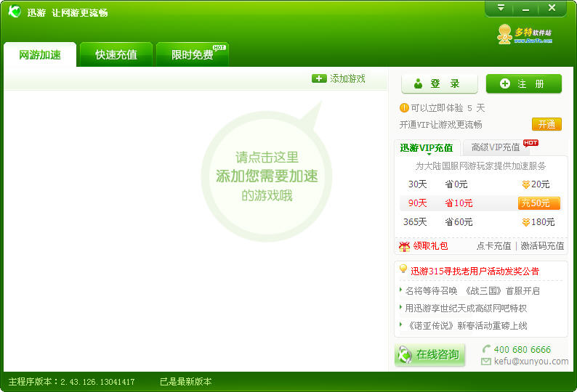Viewport: 577px width, 392px height.
Task: Click the orange 开通 VIP button
Action: coord(546,124)
